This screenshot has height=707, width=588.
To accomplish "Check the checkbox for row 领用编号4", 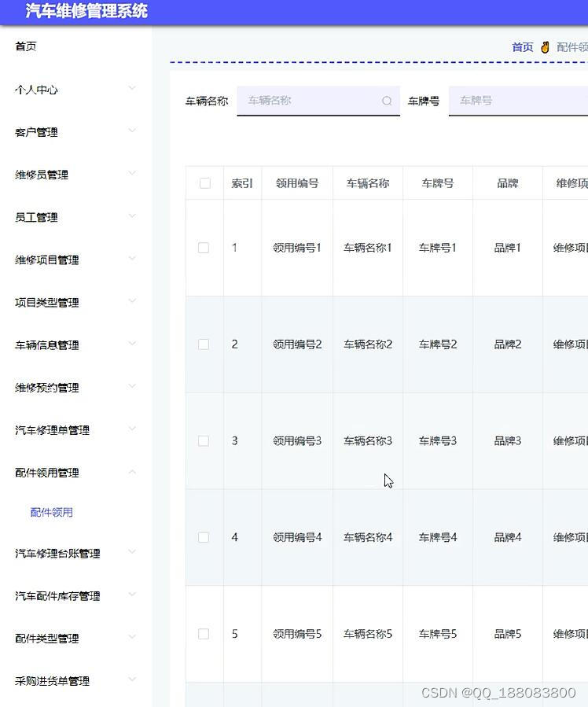I will click(204, 537).
